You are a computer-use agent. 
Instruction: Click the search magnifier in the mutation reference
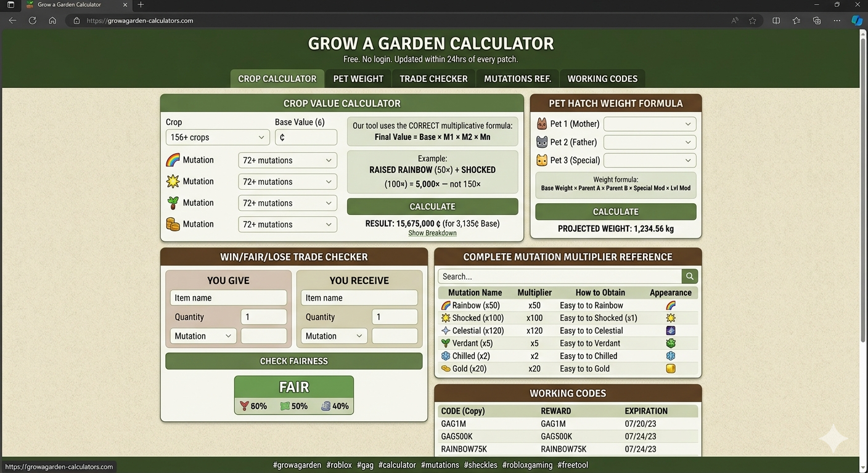point(689,276)
